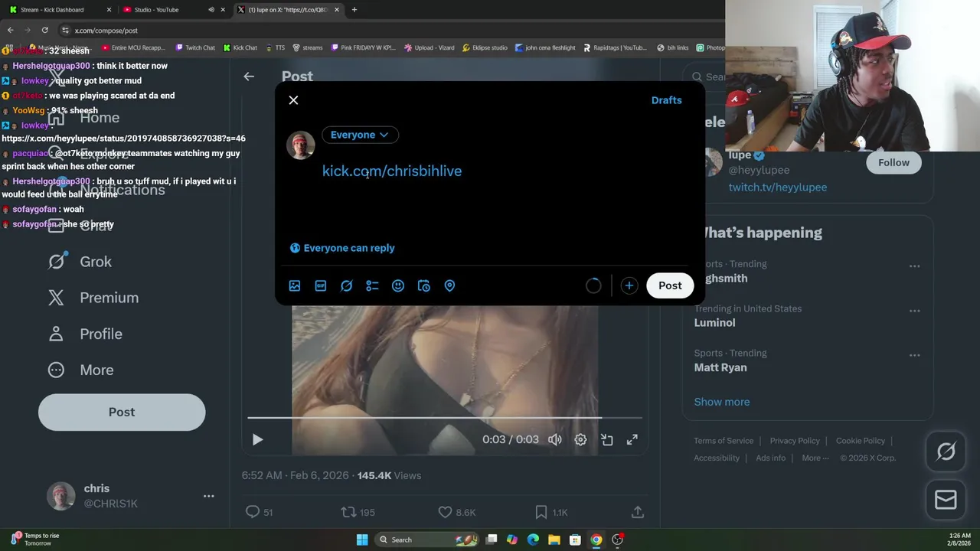Seek on the video progress bar
The image size is (980, 551).
tap(444, 418)
